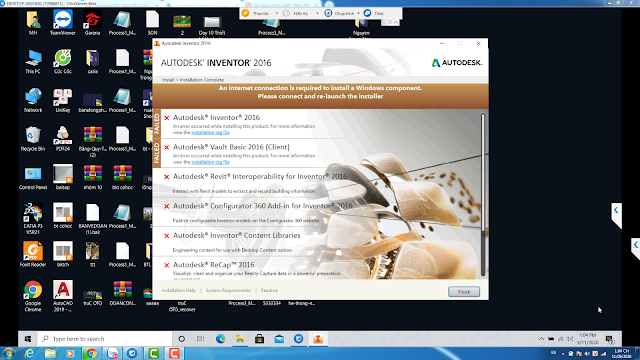The image size is (640, 360).
Task: Open the Coc Coc browser shortcut
Action: click(63, 61)
